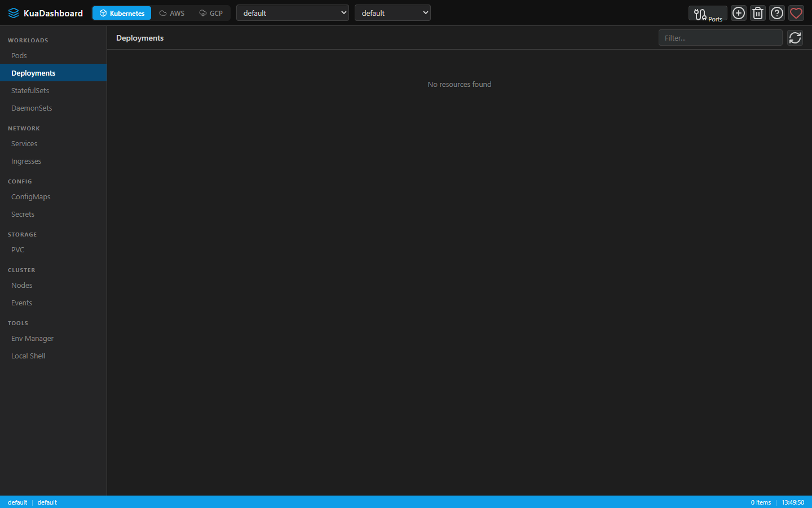The height and width of the screenshot is (508, 812).
Task: Go to Ingresses under Network
Action: [x=53, y=161]
